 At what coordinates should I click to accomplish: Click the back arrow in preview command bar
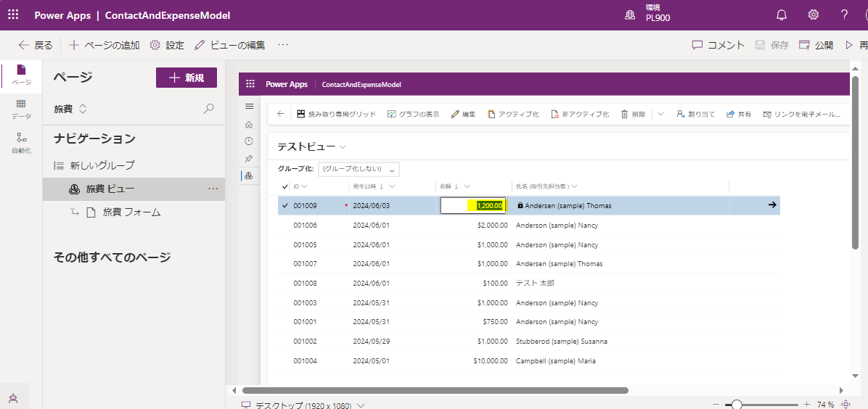(x=281, y=114)
